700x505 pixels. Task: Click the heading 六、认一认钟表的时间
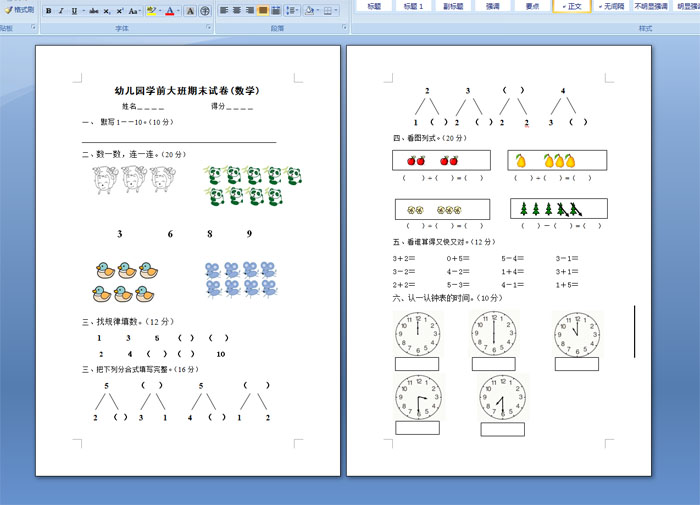pos(448,298)
